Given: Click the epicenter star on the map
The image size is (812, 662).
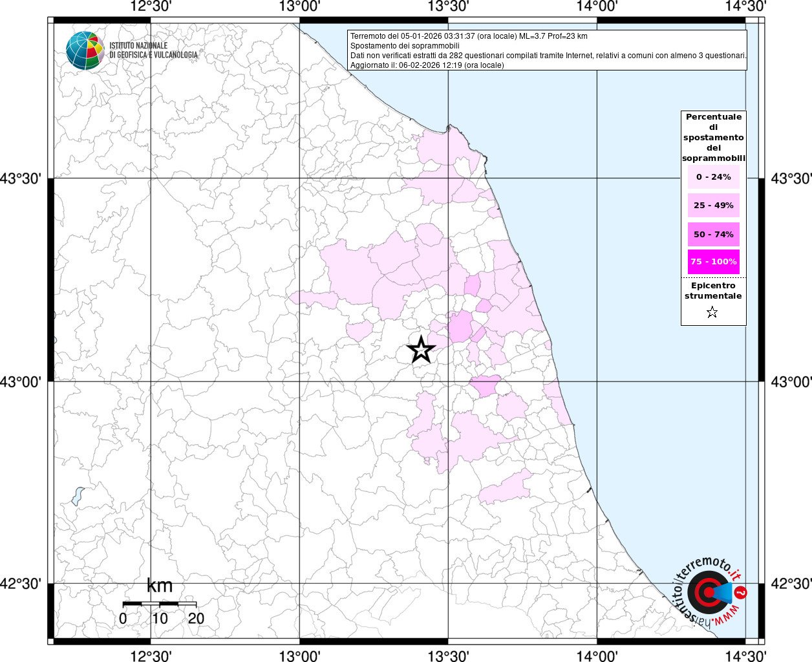Looking at the screenshot, I should point(421,350).
